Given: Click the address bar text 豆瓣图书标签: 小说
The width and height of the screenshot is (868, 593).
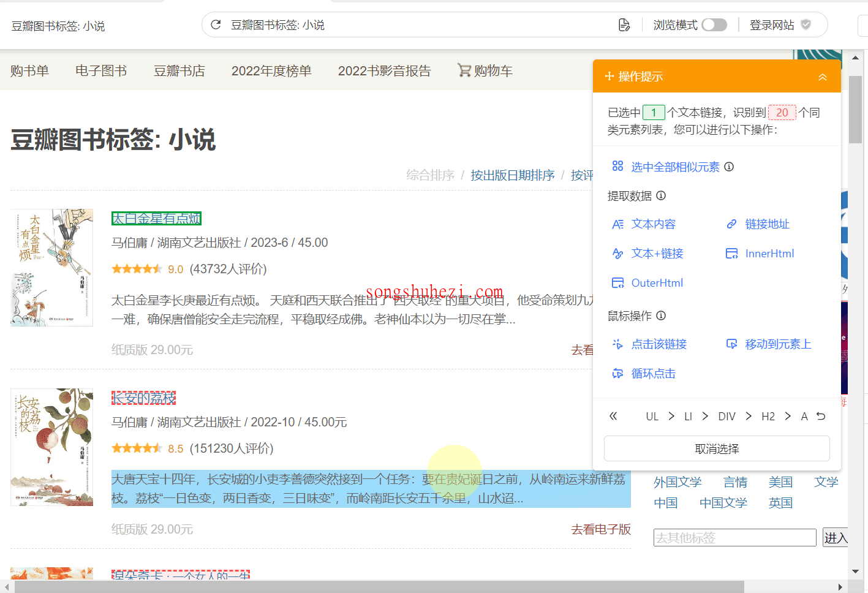Looking at the screenshot, I should coord(277,25).
